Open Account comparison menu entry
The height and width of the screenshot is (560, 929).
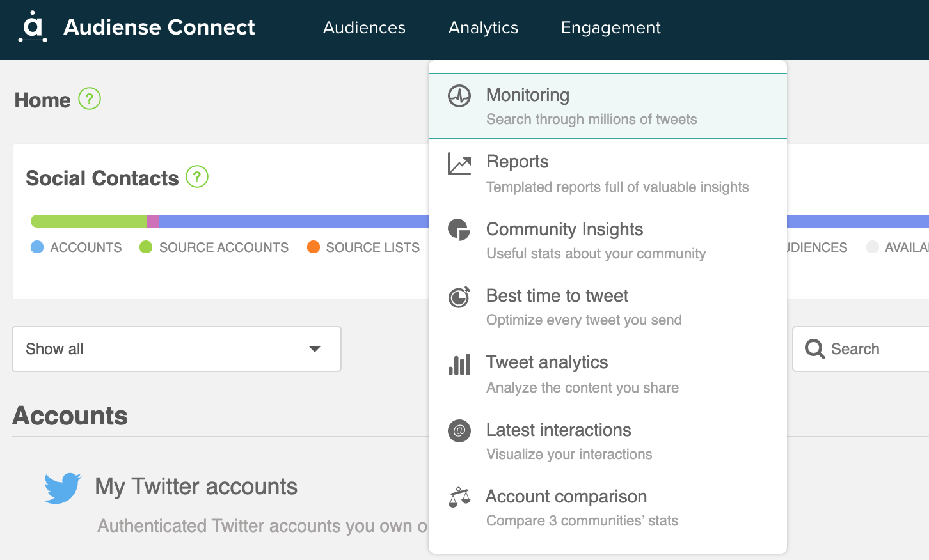[608, 508]
